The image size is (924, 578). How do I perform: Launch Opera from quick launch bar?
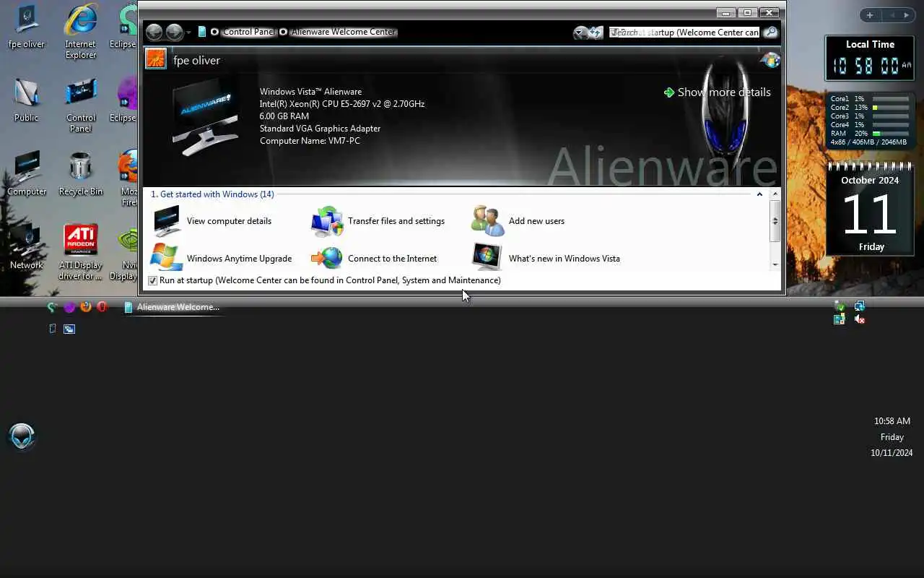102,307
